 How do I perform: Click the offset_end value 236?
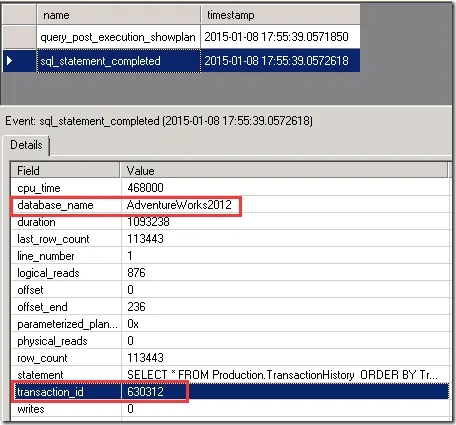point(136,307)
